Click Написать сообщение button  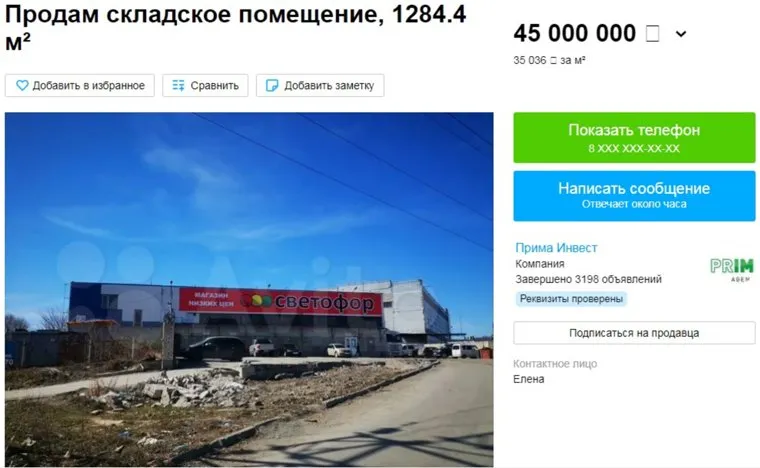tap(634, 196)
